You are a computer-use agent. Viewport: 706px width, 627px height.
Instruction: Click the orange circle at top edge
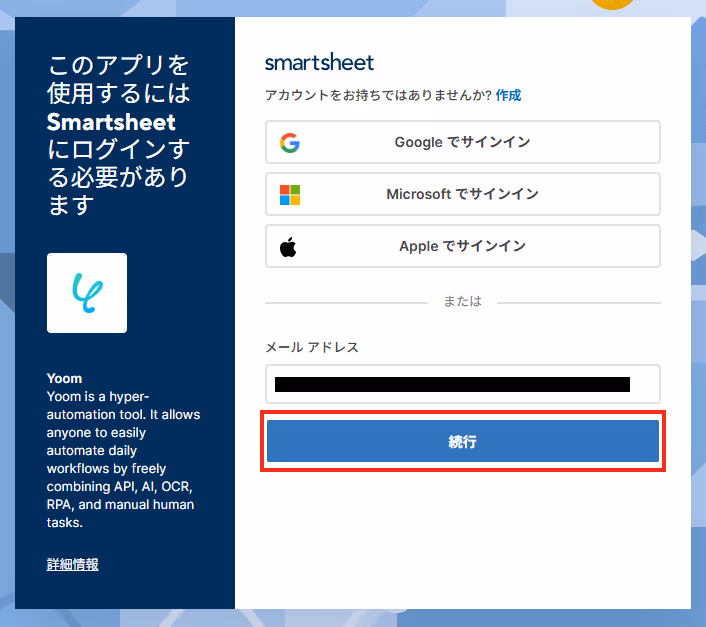click(611, 4)
